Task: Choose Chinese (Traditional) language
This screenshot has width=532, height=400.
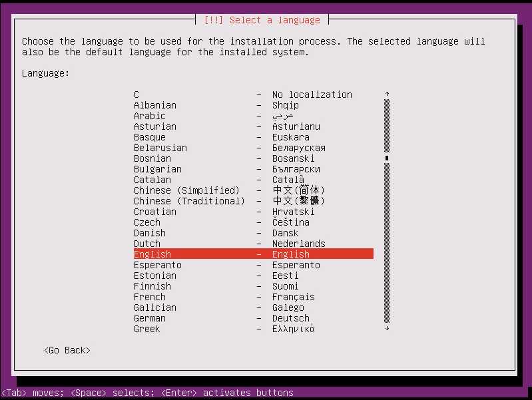Action: click(x=254, y=201)
